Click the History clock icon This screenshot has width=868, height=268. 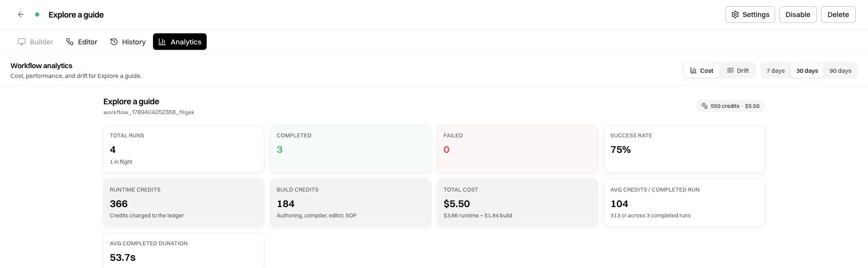point(114,42)
